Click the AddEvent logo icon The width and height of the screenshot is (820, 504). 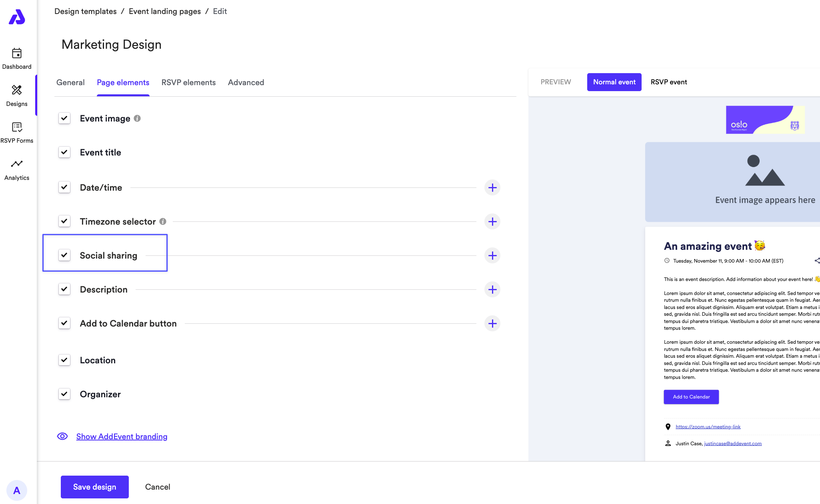coord(17,17)
